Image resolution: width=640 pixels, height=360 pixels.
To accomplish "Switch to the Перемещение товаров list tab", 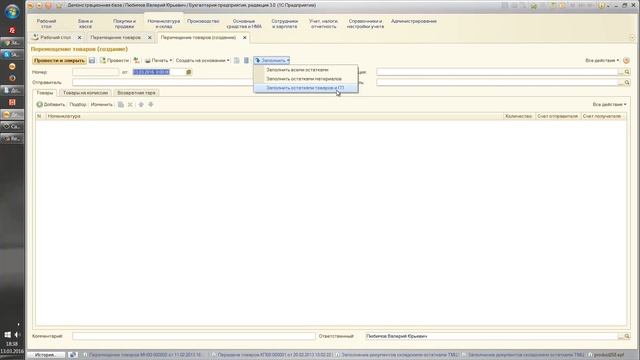I will point(116,38).
